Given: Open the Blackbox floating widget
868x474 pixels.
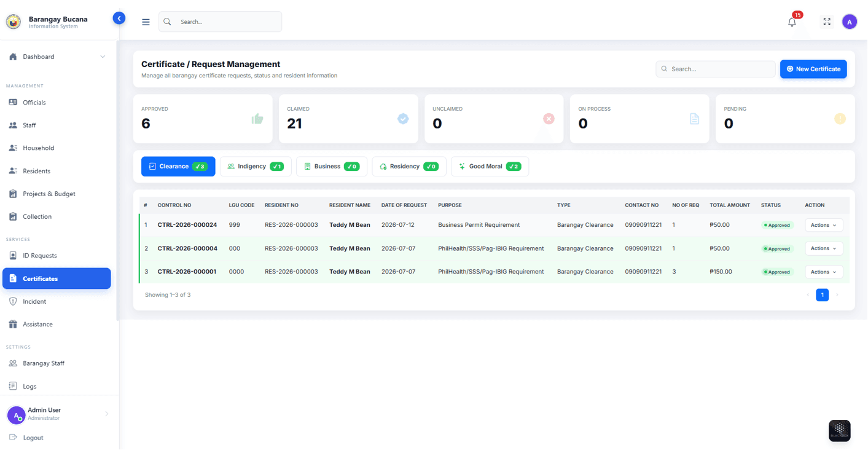Looking at the screenshot, I should 840,431.
